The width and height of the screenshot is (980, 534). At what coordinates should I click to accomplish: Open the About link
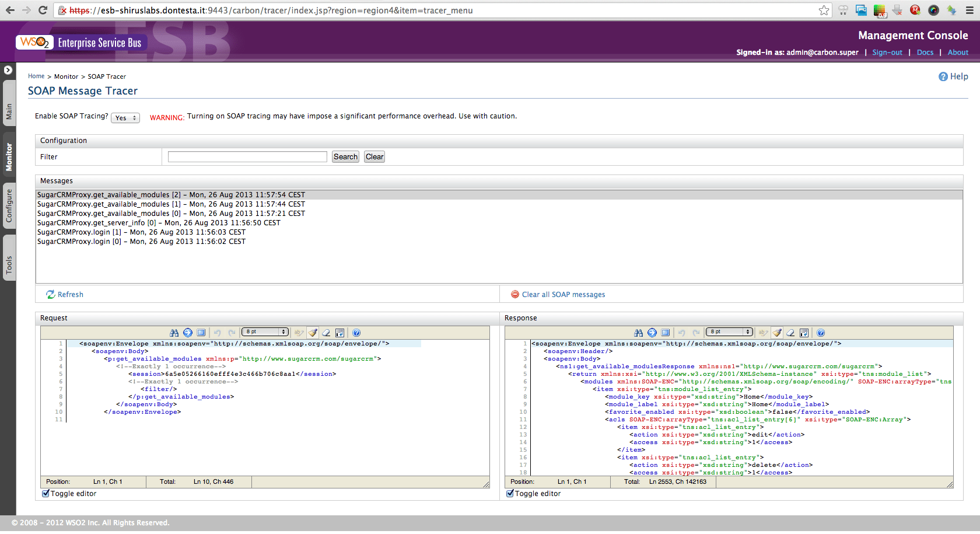coord(958,53)
